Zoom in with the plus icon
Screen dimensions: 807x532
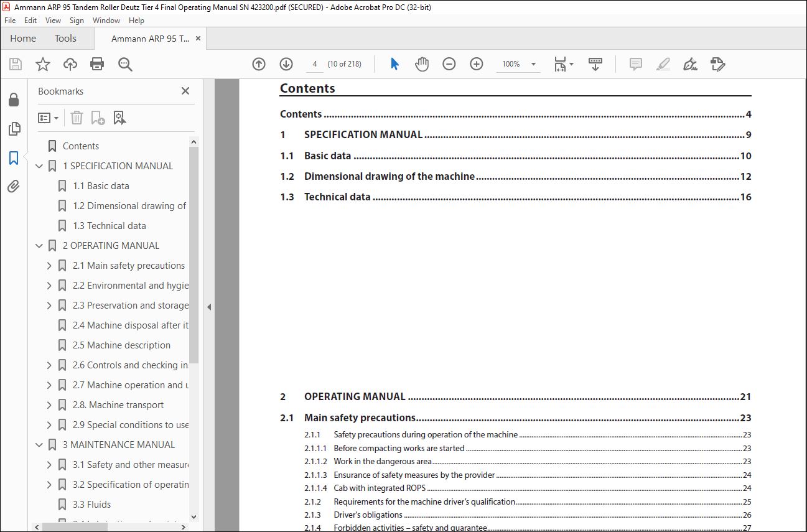(477, 64)
